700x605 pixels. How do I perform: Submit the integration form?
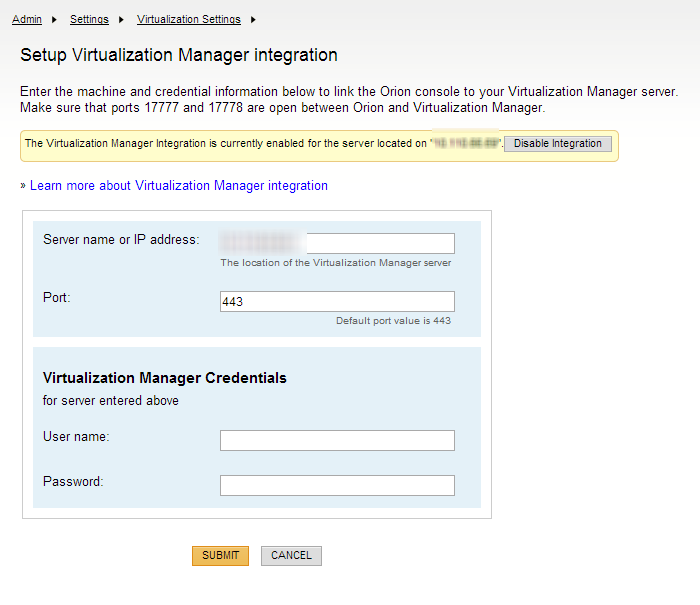tap(221, 555)
